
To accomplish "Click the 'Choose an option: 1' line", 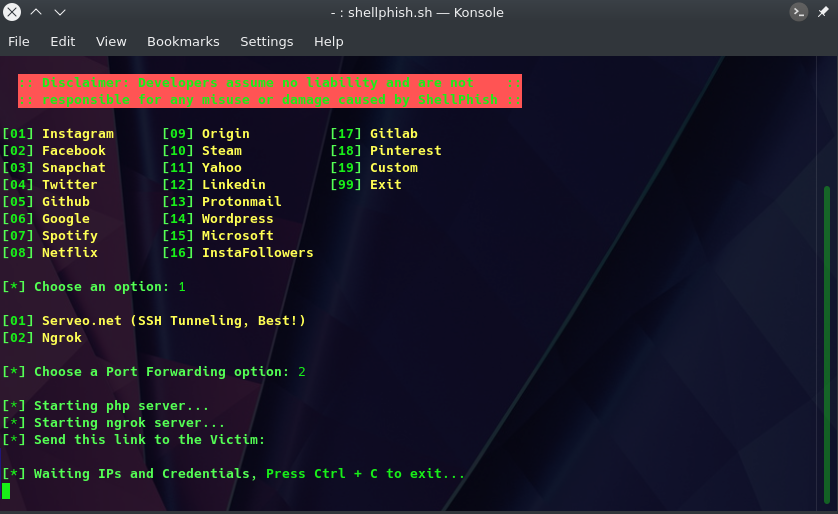I will click(x=94, y=287).
